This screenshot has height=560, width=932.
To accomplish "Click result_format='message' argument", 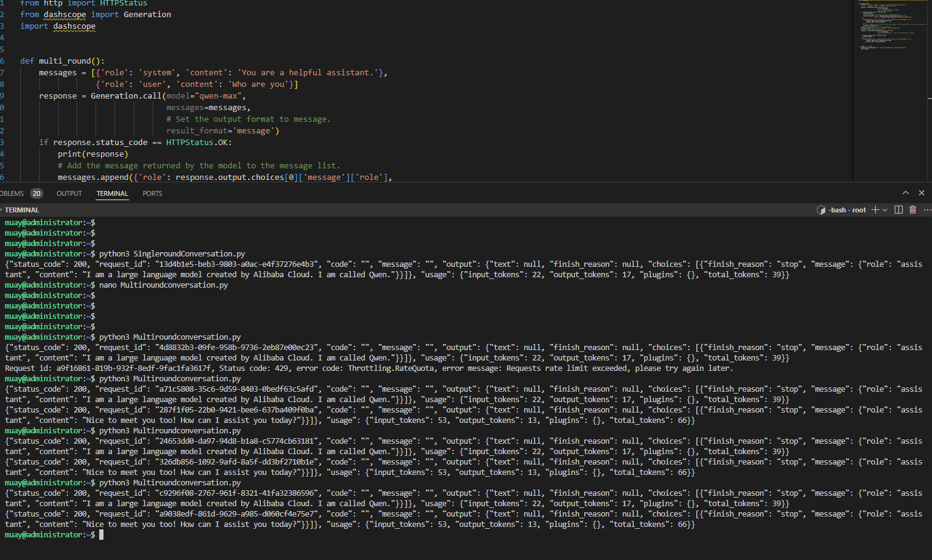I will tap(223, 131).
